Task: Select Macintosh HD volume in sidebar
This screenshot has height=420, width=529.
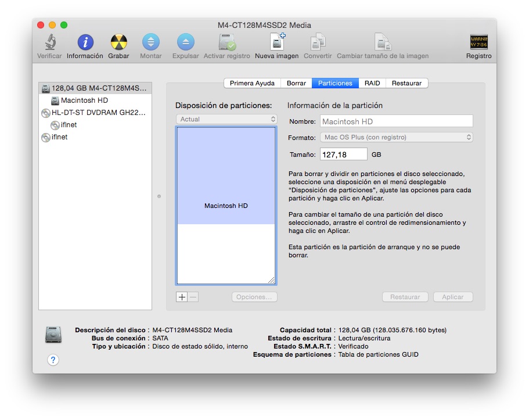Action: tap(84, 100)
